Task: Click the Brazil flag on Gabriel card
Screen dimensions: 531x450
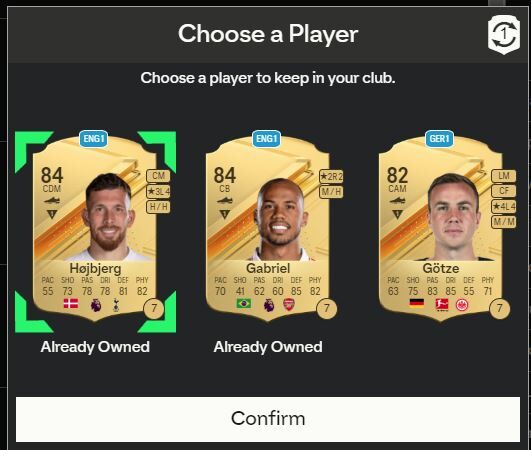Action: (x=244, y=303)
